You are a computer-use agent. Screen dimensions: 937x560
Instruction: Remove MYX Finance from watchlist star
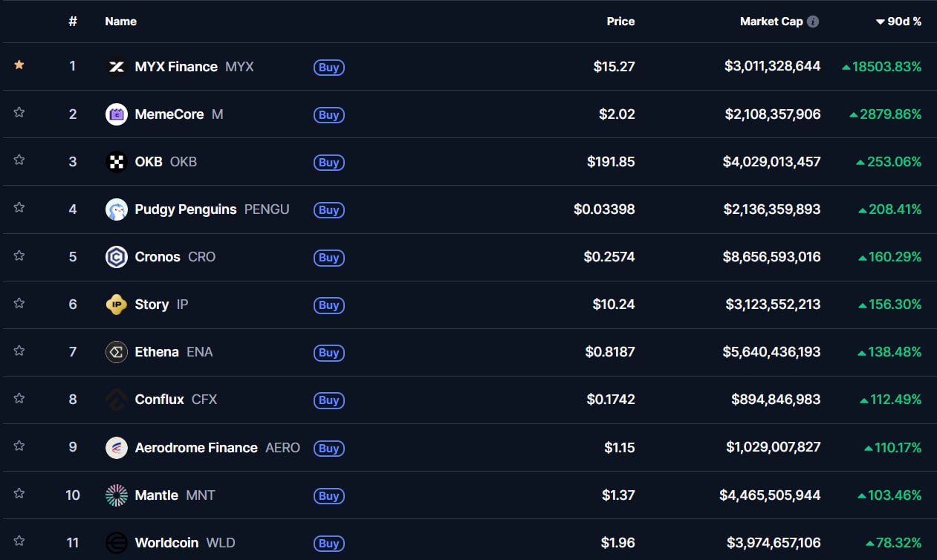[19, 65]
